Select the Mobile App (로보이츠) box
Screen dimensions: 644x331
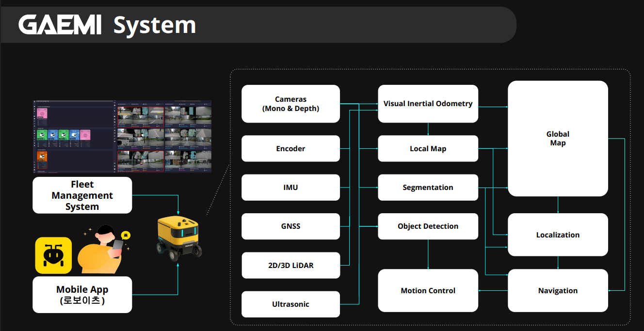coord(82,295)
